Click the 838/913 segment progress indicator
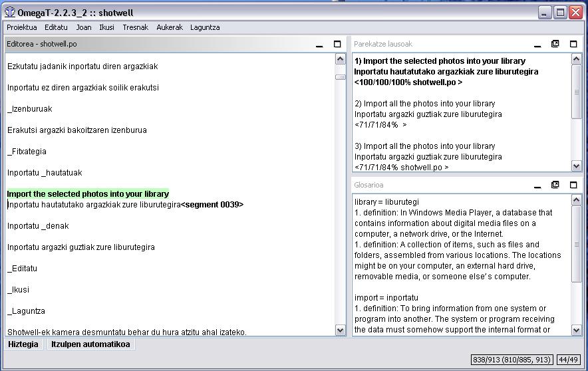The image size is (588, 371). [x=511, y=360]
